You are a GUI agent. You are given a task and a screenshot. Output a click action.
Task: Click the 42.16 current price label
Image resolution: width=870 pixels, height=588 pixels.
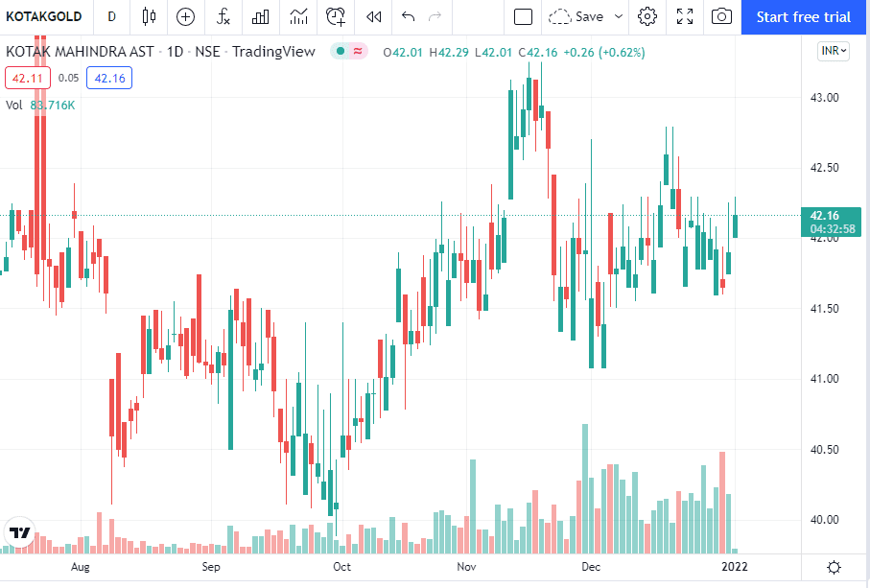[x=832, y=222]
